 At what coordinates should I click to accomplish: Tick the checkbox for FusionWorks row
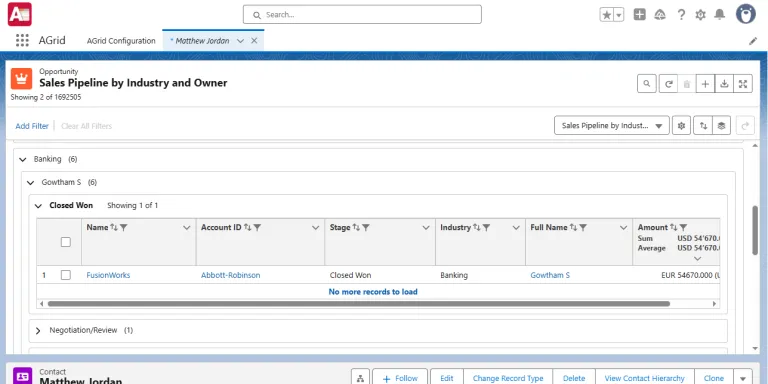(x=66, y=275)
